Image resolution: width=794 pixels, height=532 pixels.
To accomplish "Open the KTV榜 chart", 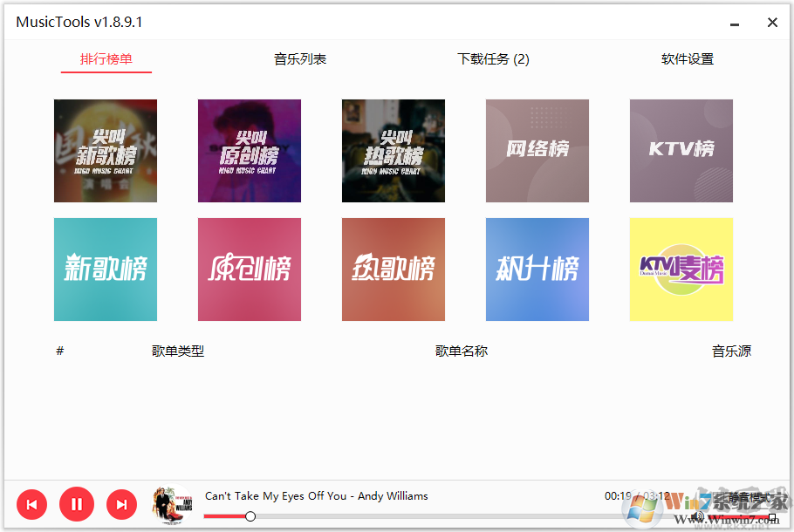I will [x=681, y=150].
